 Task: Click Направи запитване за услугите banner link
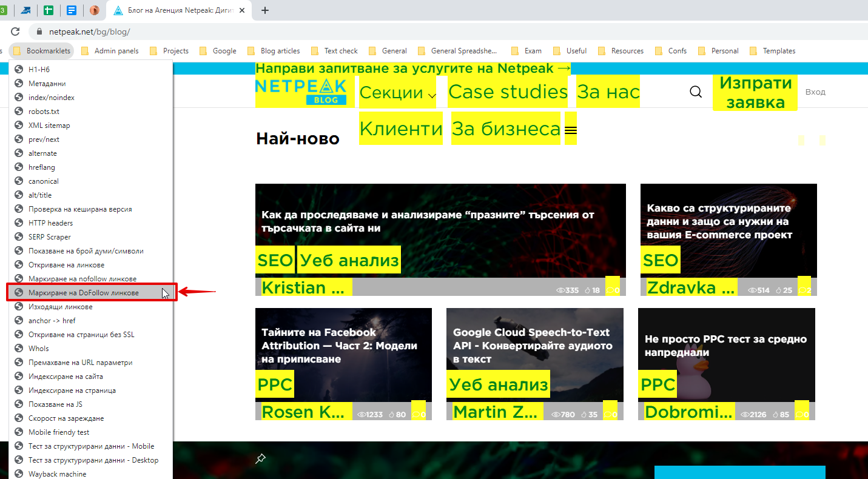(413, 69)
